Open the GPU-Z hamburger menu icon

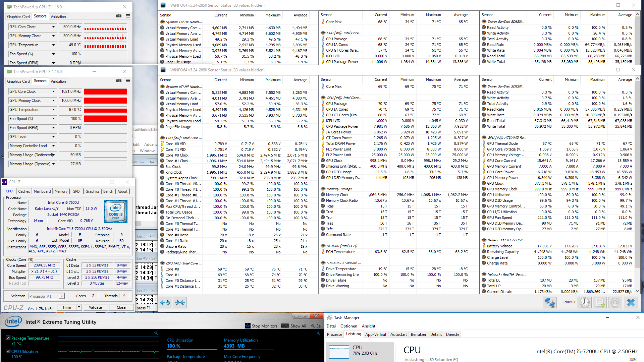click(128, 80)
